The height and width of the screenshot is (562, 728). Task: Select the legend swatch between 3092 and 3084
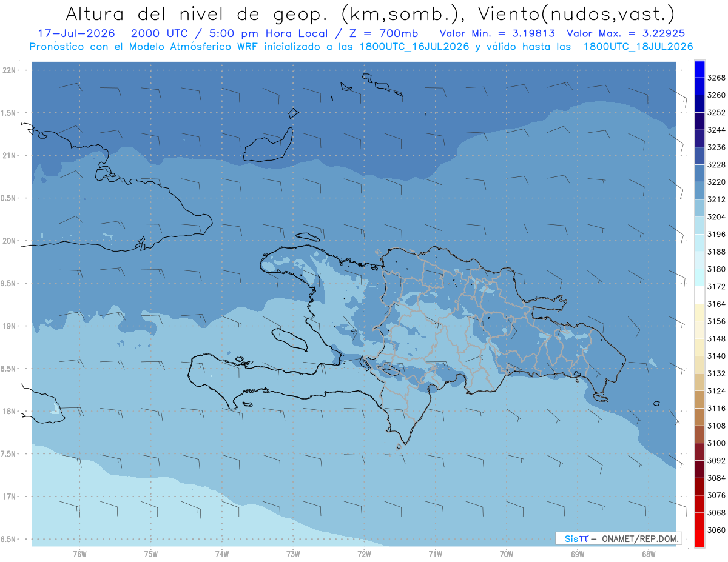(x=699, y=469)
